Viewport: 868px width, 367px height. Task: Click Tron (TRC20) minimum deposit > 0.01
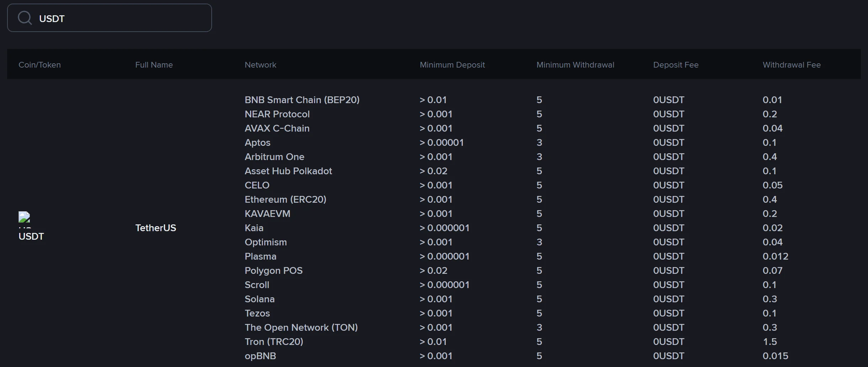433,342
